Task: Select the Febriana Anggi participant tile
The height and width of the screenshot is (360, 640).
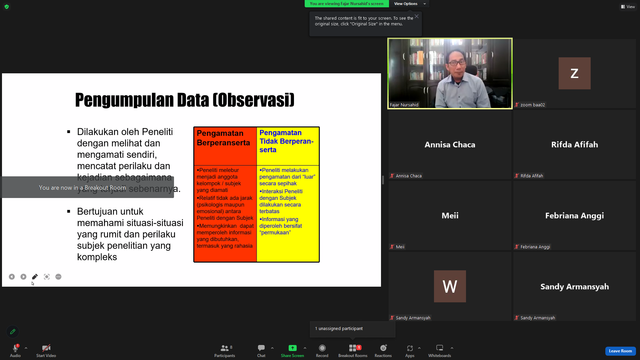Action: 574,216
